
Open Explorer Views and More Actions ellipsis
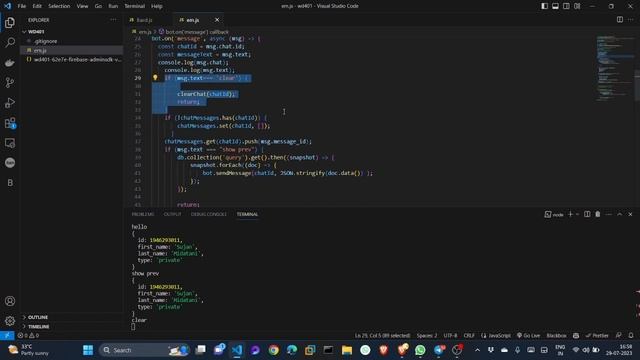click(x=113, y=20)
